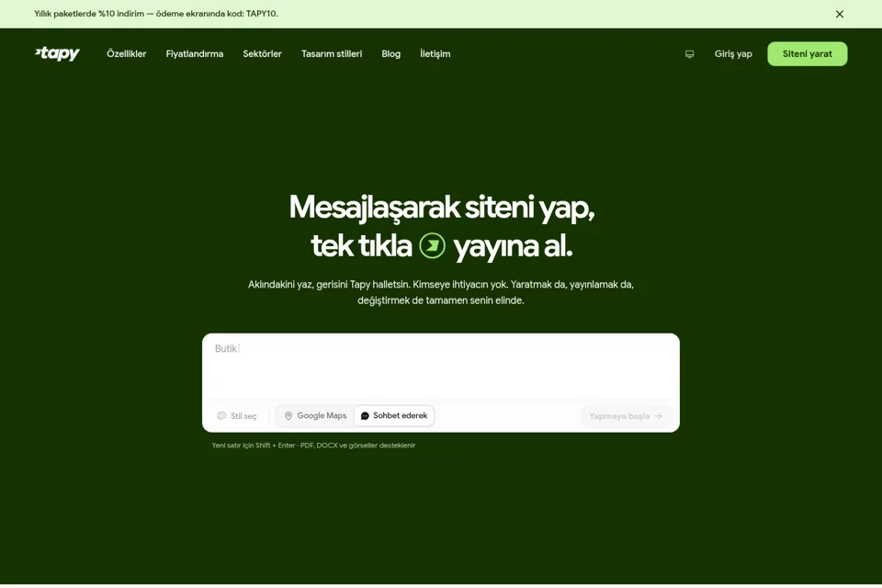
Task: Open the Özellikler menu item
Action: pyautogui.click(x=127, y=54)
